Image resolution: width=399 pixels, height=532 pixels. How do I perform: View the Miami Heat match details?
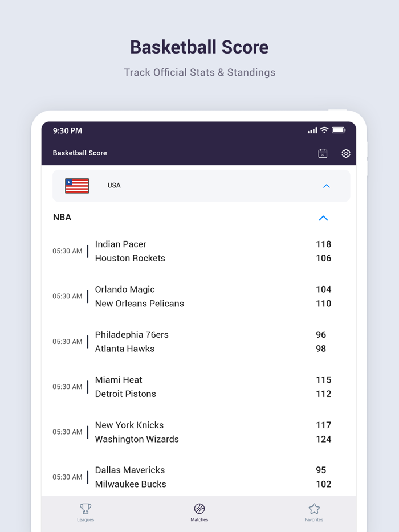click(x=199, y=387)
